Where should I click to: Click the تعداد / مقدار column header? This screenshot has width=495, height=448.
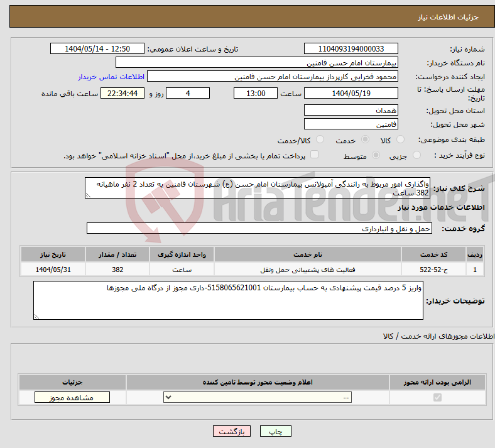point(117,254)
